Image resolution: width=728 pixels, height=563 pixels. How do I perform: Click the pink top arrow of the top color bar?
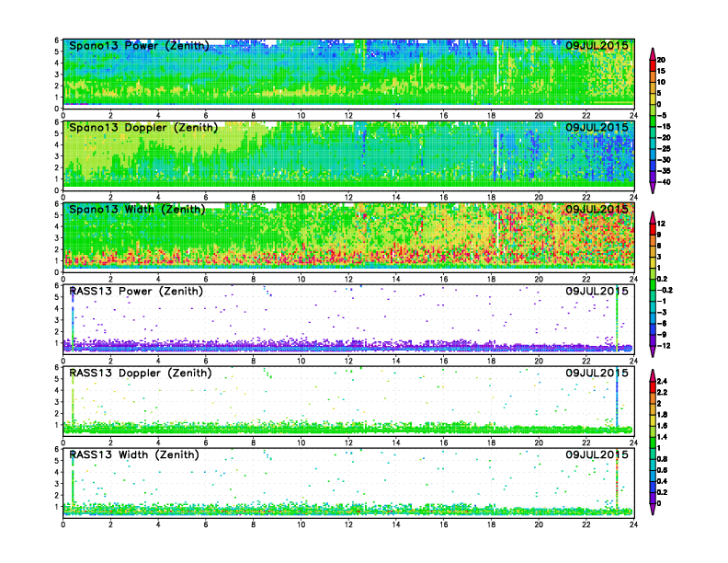pyautogui.click(x=653, y=53)
